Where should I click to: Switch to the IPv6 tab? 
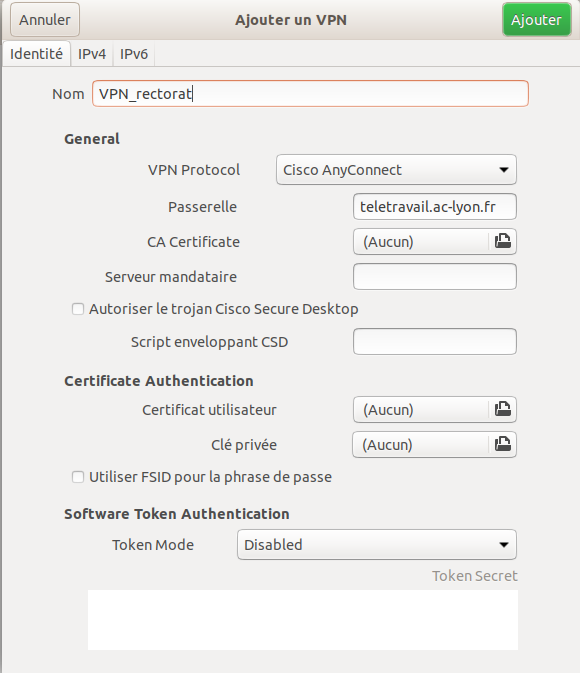pyautogui.click(x=134, y=54)
